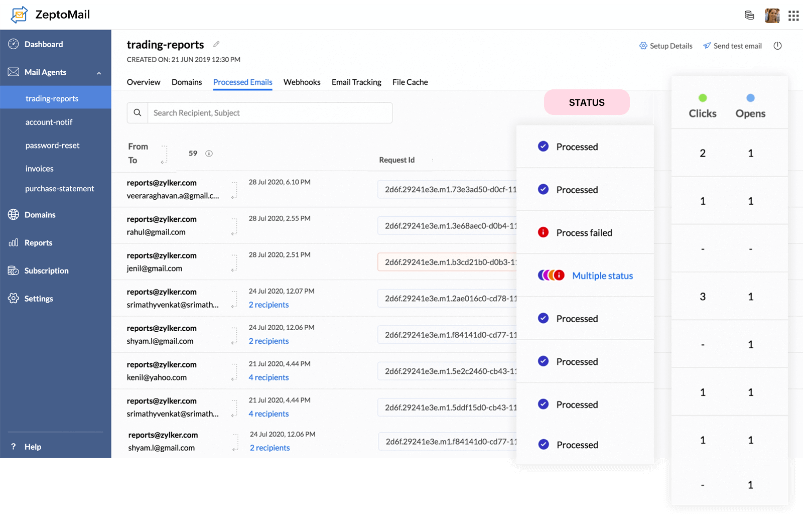This screenshot has height=532, width=803.
Task: Click the Subscription icon in sidebar
Action: point(14,271)
